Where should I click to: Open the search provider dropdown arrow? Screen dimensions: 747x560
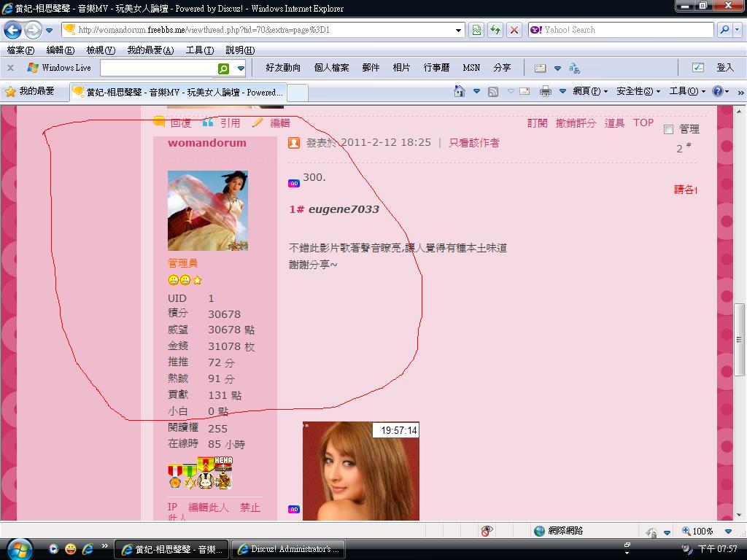(x=738, y=30)
